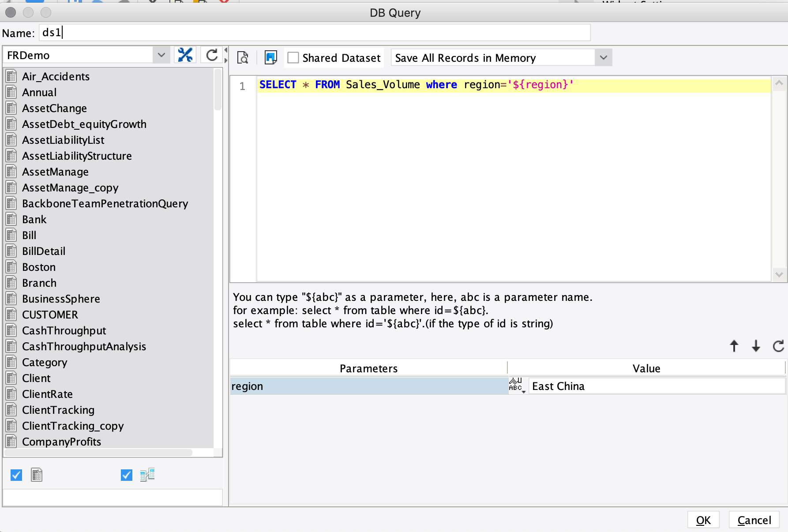The image size is (788, 532).
Task: Click the dataset Name input field
Action: pos(315,33)
